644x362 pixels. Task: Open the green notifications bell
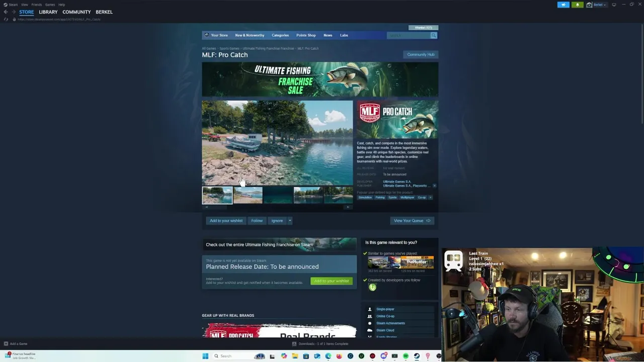click(x=577, y=5)
